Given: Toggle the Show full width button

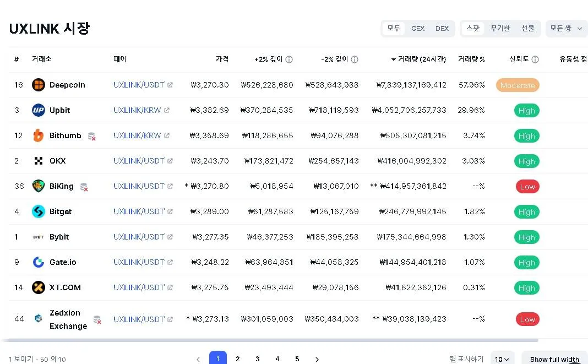Looking at the screenshot, I should 554,359.
